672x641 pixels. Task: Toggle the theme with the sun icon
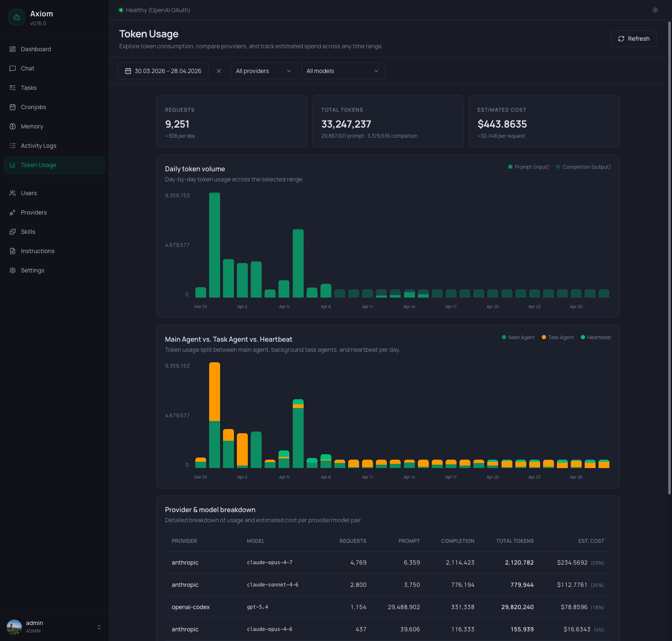(x=655, y=10)
